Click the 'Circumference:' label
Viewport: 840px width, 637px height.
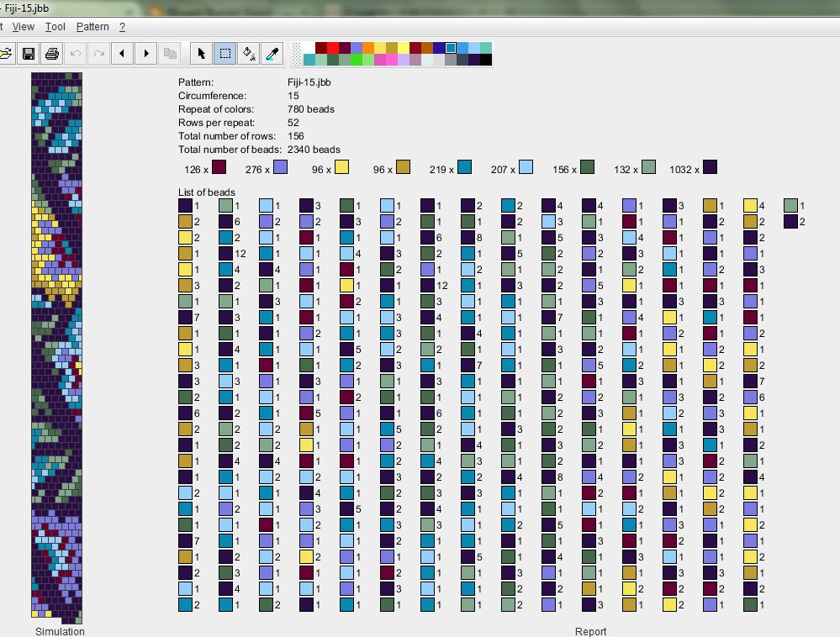pos(212,96)
